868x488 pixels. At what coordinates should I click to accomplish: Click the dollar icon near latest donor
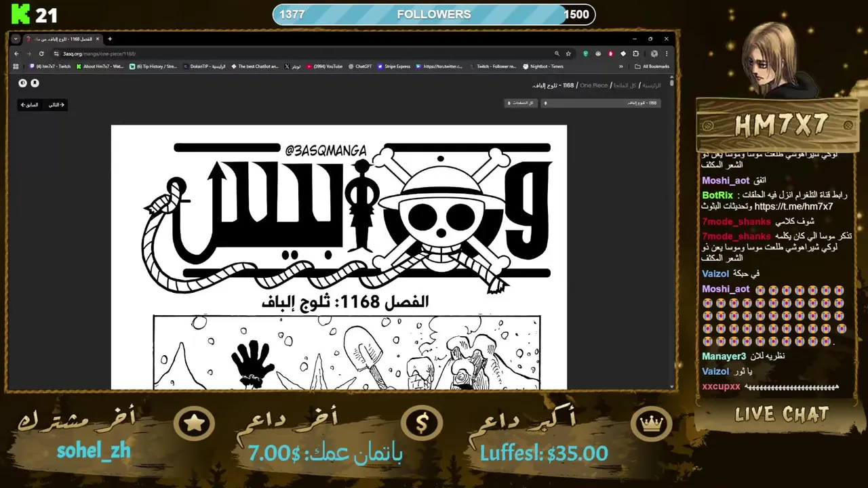[421, 424]
